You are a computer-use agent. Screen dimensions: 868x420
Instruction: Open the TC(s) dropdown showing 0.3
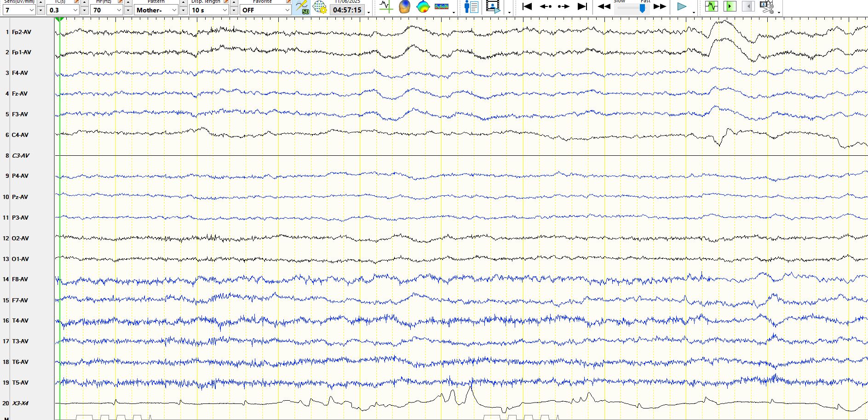(x=63, y=10)
